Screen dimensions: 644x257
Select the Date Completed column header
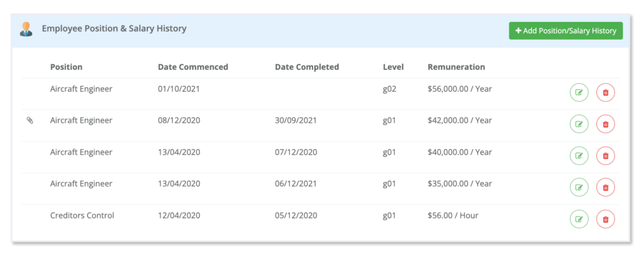click(307, 67)
